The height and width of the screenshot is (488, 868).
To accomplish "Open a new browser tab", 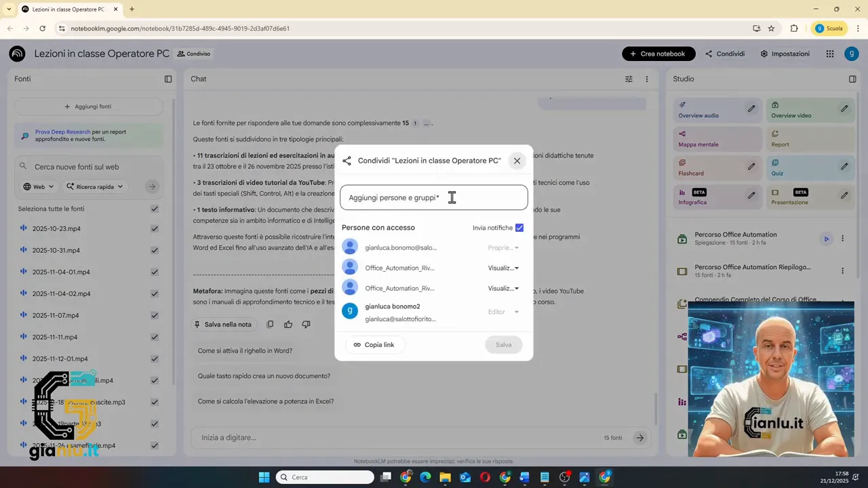I will [132, 9].
